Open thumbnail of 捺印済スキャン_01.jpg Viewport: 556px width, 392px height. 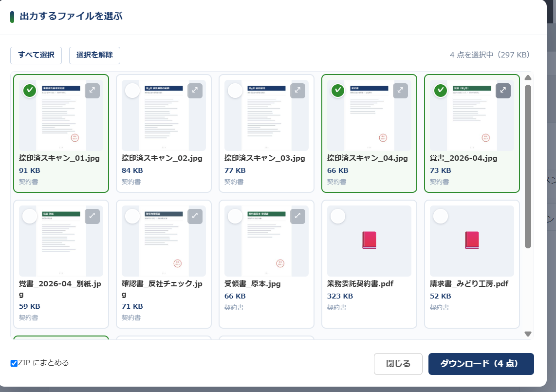tap(61, 115)
